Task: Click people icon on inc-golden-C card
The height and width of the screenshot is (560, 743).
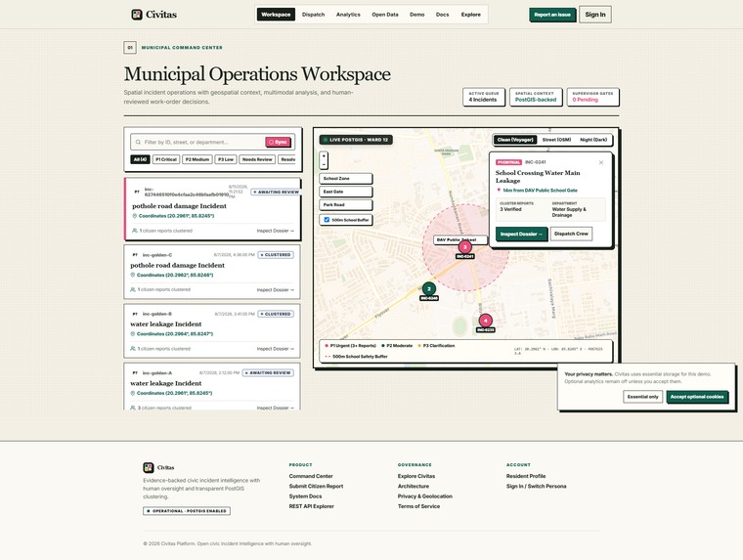Action: [133, 289]
